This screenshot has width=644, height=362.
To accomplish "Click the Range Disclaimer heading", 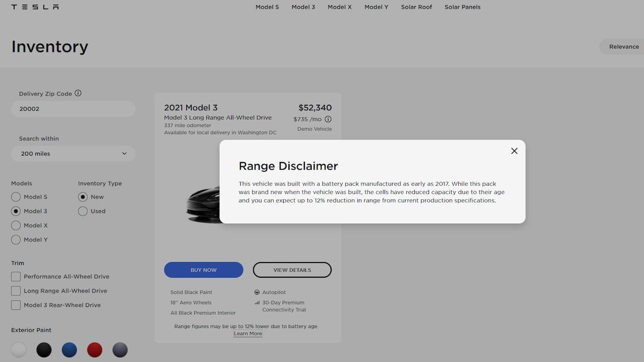I will [x=288, y=166].
